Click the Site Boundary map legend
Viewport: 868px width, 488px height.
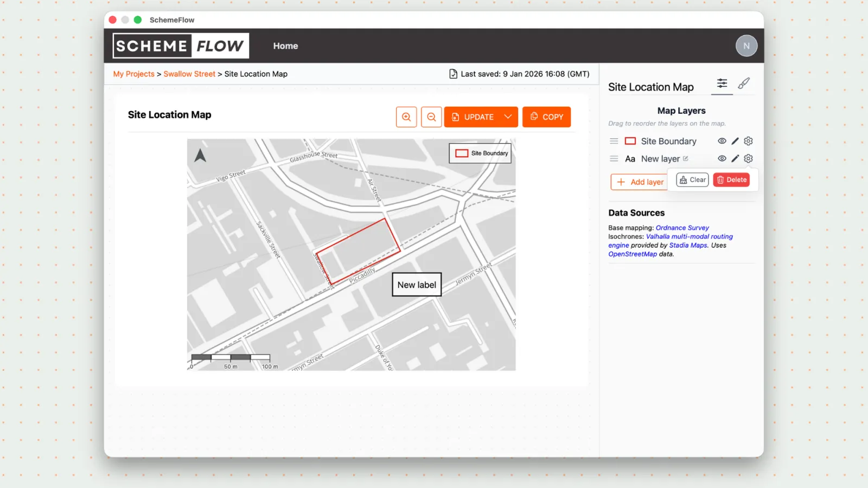point(480,153)
